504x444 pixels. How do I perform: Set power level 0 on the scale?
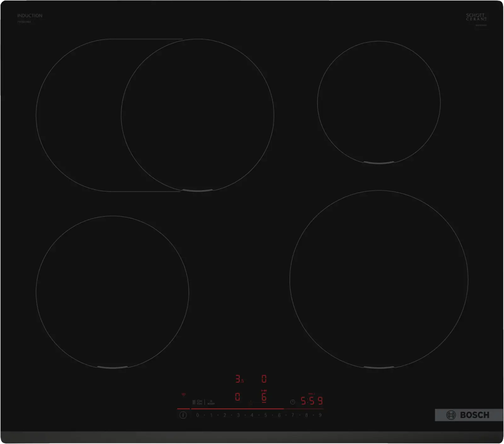[x=198, y=415]
